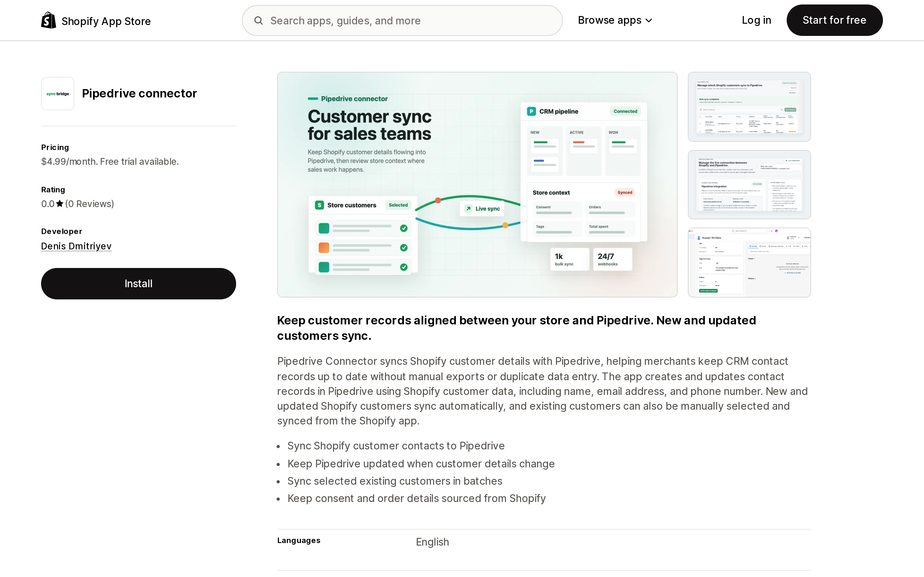Click the CRM pipeline P icon in hero

point(531,112)
